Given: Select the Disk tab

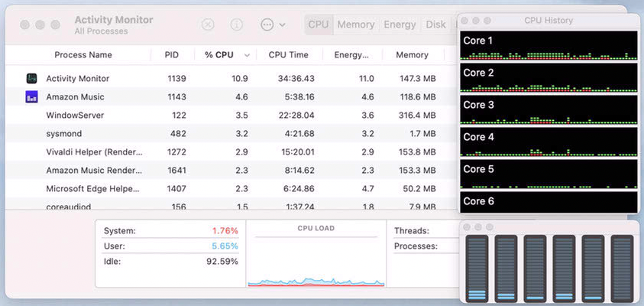Looking at the screenshot, I should [x=436, y=24].
